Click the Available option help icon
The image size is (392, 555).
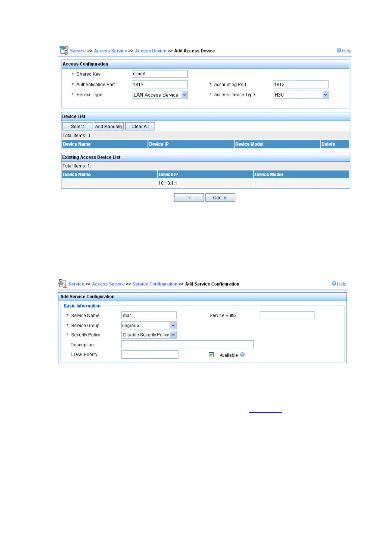[242, 355]
